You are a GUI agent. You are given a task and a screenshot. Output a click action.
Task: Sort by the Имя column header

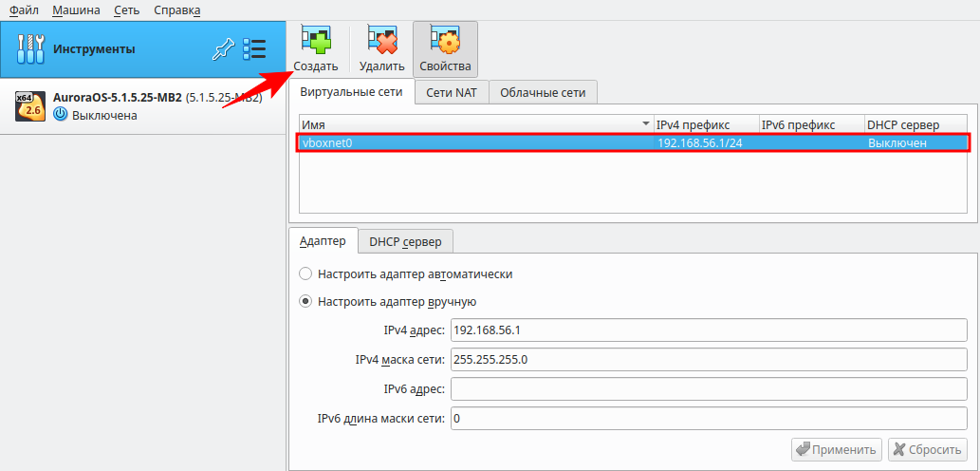pos(476,125)
